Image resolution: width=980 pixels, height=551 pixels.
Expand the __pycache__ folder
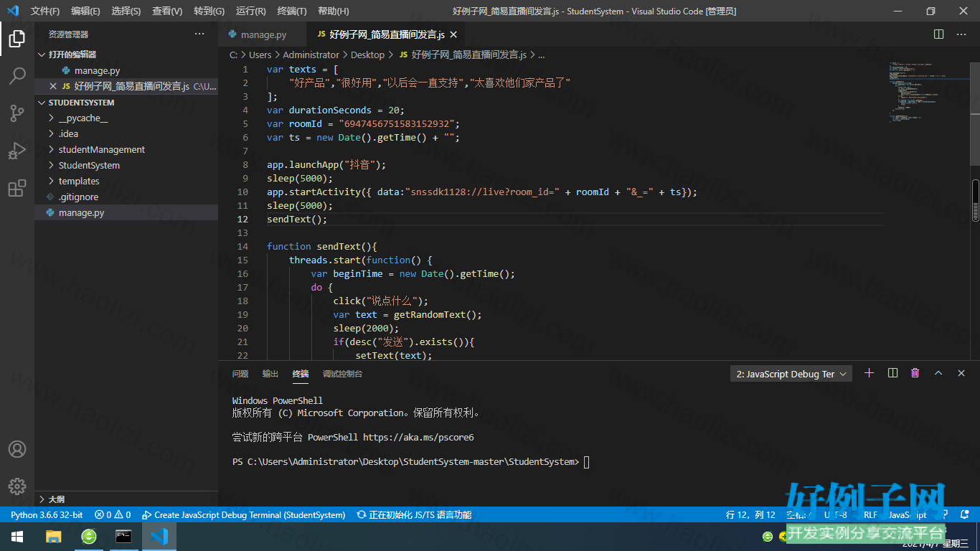coord(126,118)
